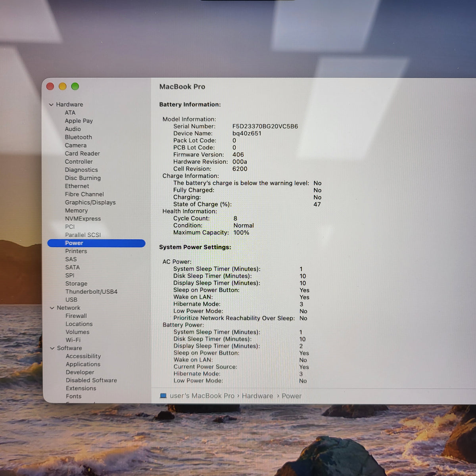The image size is (476, 476).
Task: Choose Controller in the hardware list
Action: 79,162
